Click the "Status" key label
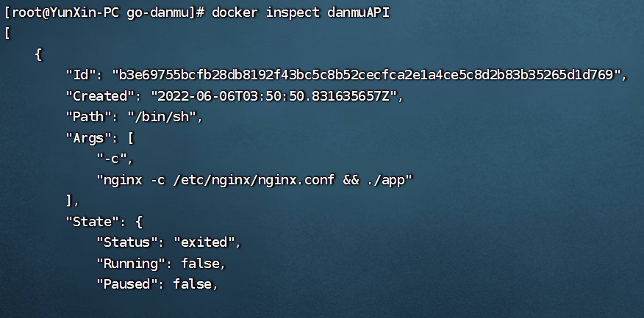 (x=127, y=242)
